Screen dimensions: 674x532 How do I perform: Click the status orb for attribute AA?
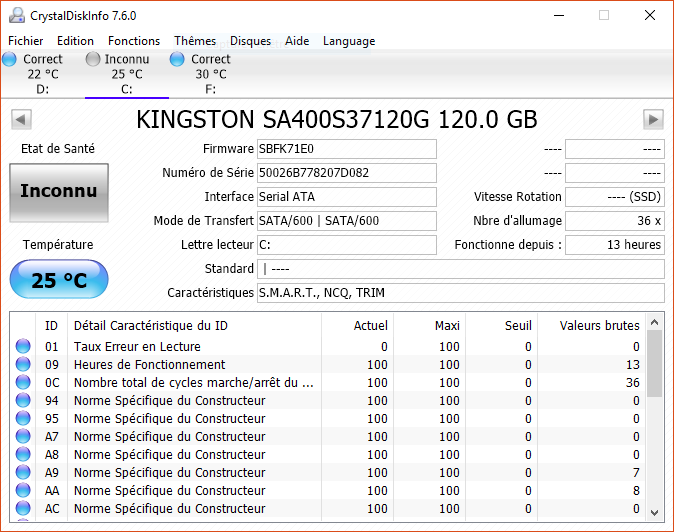pos(23,491)
